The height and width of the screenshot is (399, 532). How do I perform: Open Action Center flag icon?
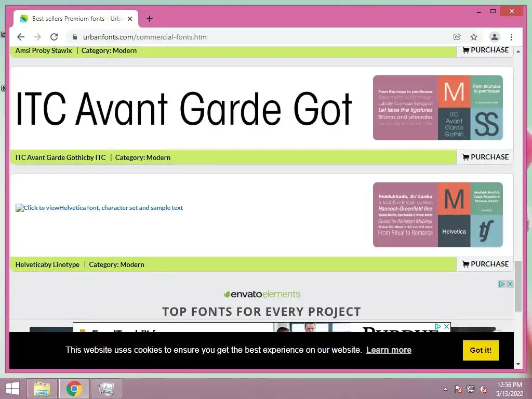pyautogui.click(x=458, y=389)
